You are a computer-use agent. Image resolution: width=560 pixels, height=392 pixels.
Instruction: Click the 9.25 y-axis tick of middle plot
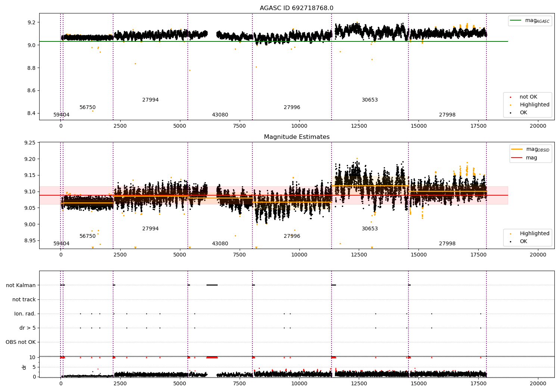pyautogui.click(x=30, y=143)
